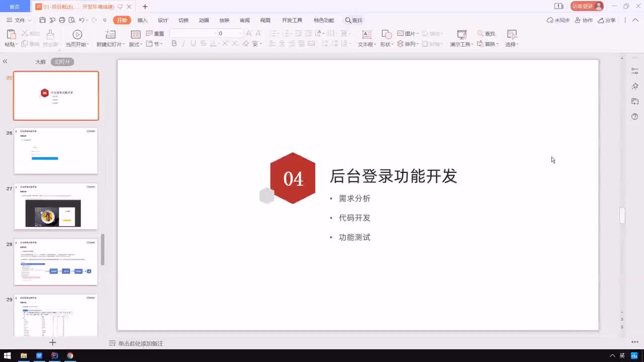Open the Developer Tools (开发工具) tab
The image size is (644, 362).
click(x=292, y=20)
